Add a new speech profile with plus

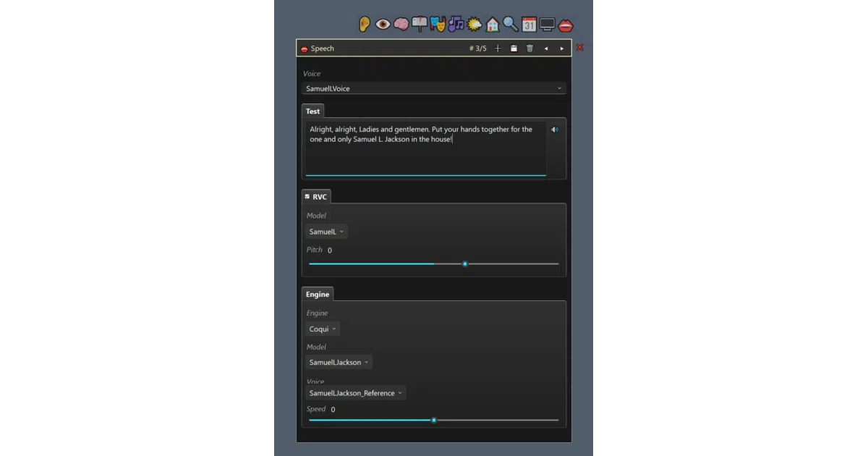(498, 48)
